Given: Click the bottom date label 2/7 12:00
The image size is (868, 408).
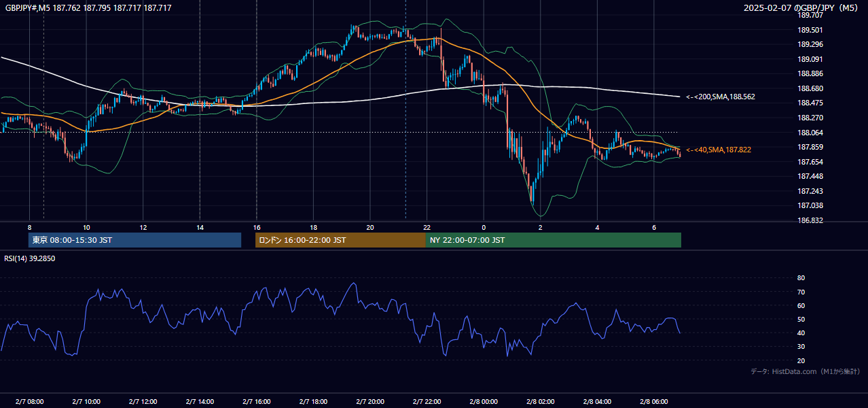Looking at the screenshot, I should 143,402.
